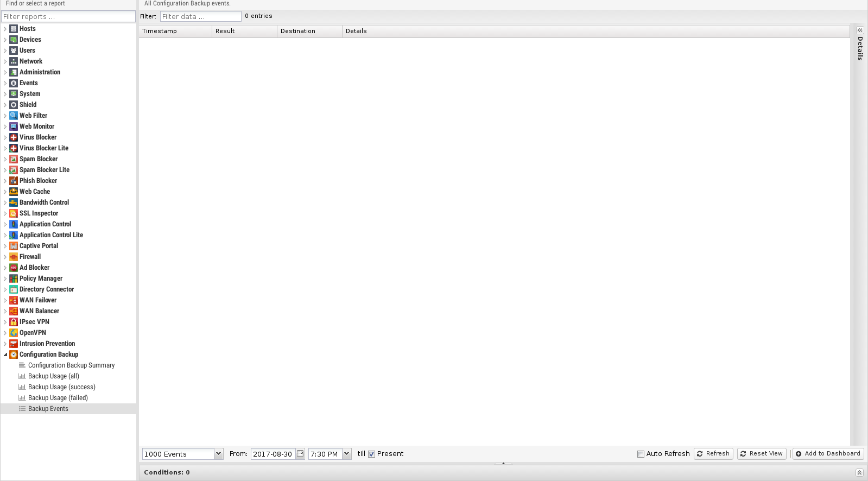Expand the Directory Connector tree node

pos(5,289)
